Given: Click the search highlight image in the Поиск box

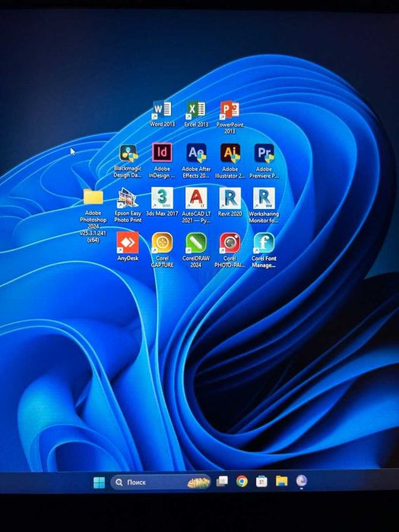Looking at the screenshot, I should [198, 482].
